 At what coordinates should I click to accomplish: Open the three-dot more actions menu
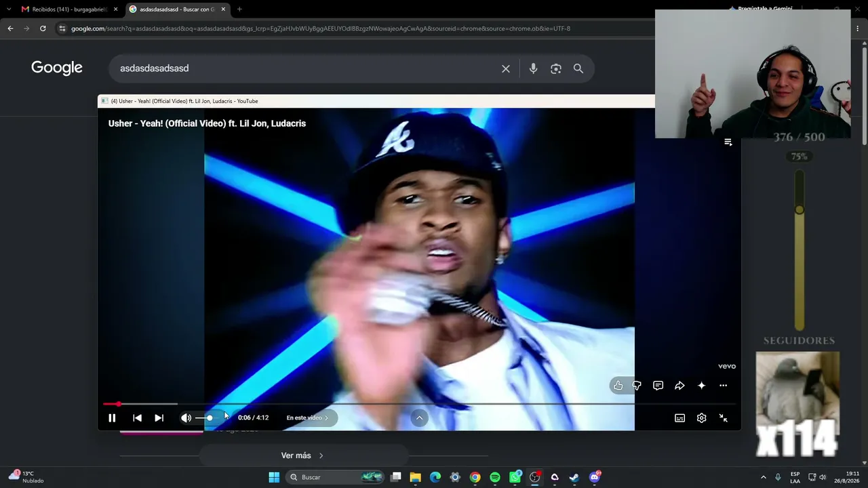[723, 386]
